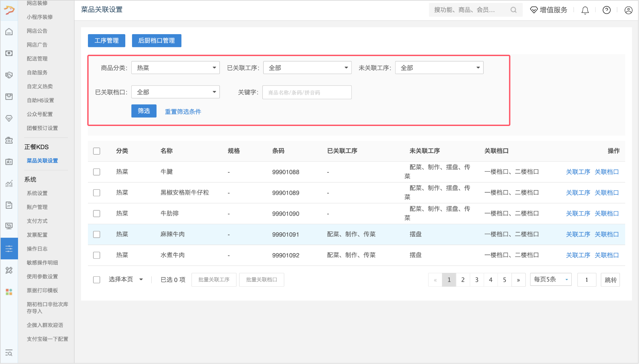This screenshot has width=639, height=364.
Task: Go to page 2 in pagination
Action: [463, 280]
